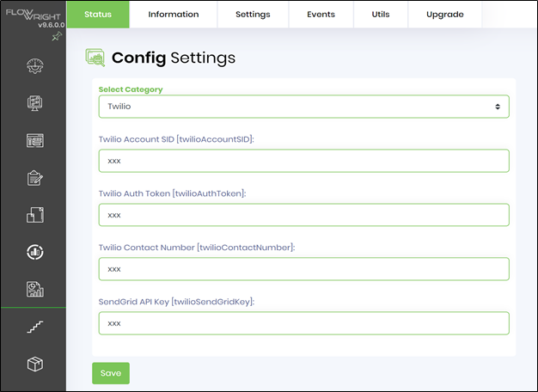
Task: Open the workflow monitor icon in sidebar
Action: pyautogui.click(x=35, y=103)
